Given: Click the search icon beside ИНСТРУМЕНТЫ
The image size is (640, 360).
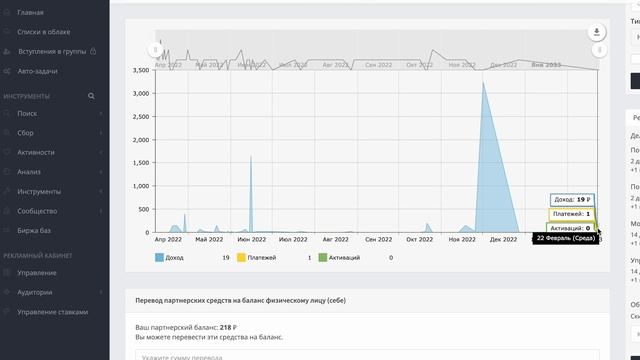Looking at the screenshot, I should [x=91, y=96].
